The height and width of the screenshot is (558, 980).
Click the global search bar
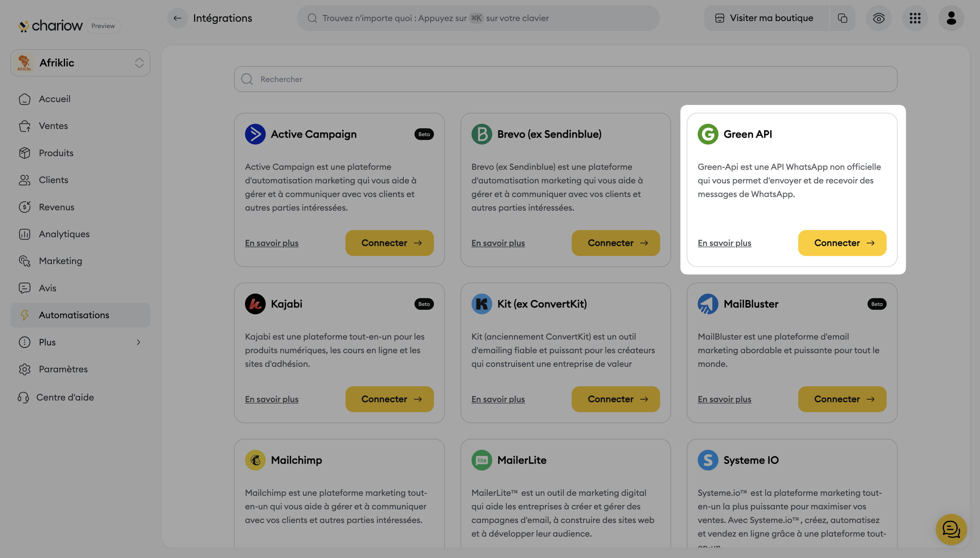pos(478,18)
